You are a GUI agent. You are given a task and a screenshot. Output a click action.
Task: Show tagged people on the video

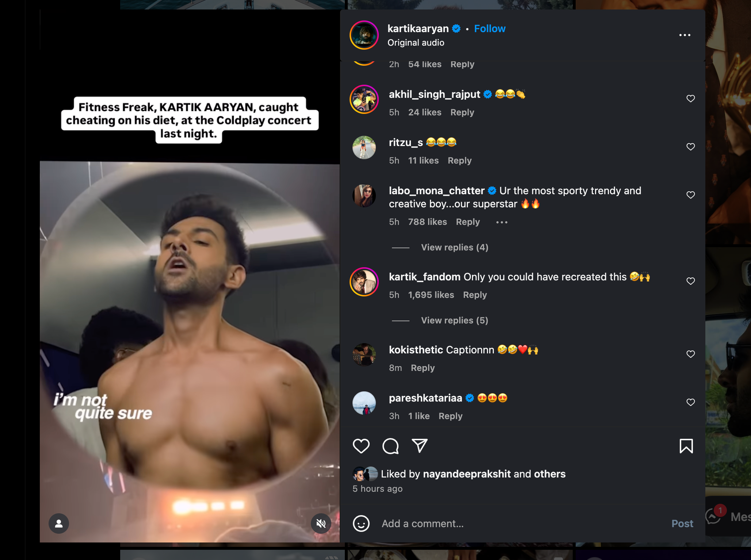coord(59,523)
